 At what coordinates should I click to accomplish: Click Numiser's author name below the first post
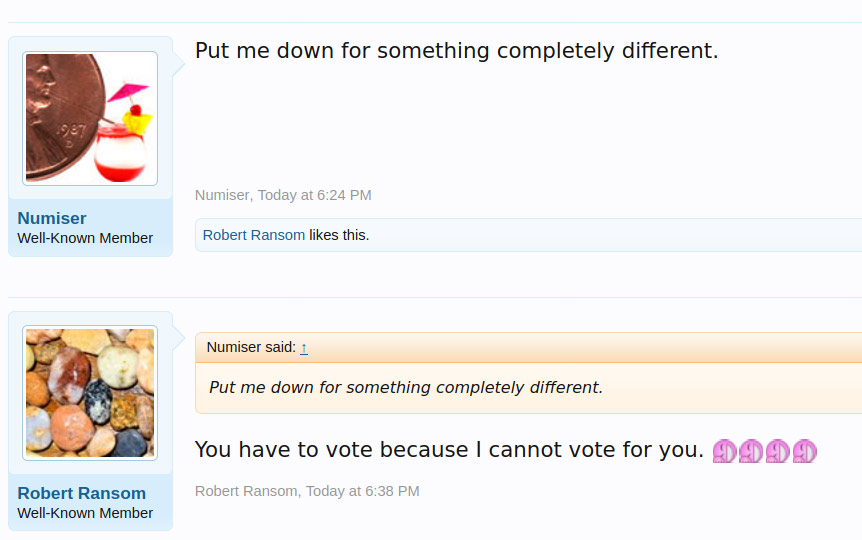click(223, 195)
